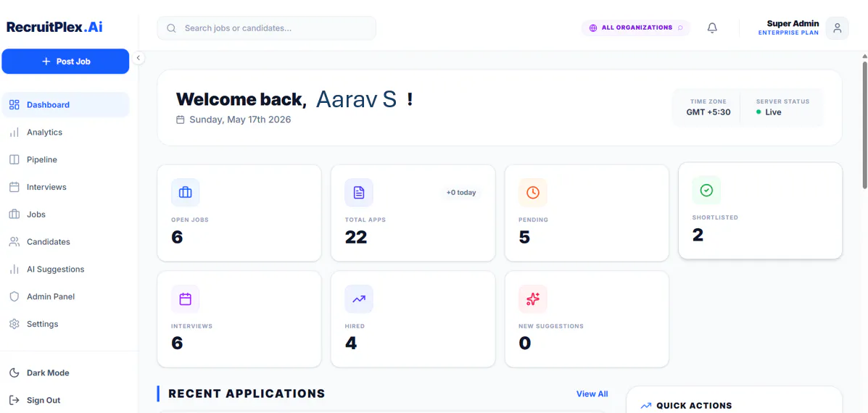Viewport: 868px width, 413px height.
Task: Collapse the sidebar with the chevron arrow
Action: coord(139,57)
